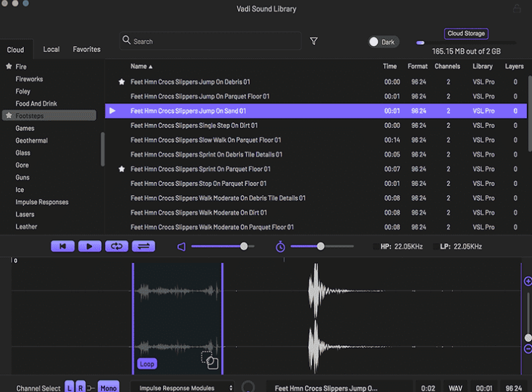Click the Cloud Storage button

[x=466, y=34]
